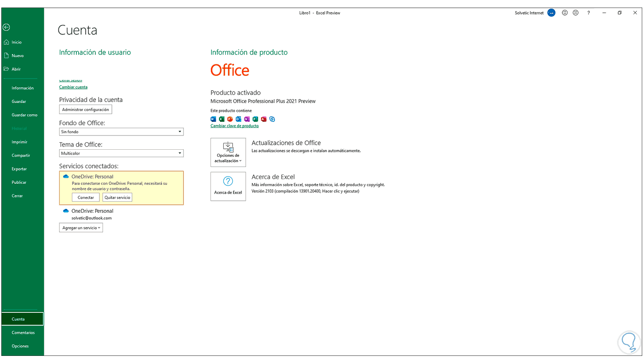Click the Quitar servicio button
This screenshot has width=644, height=363.
(x=117, y=197)
